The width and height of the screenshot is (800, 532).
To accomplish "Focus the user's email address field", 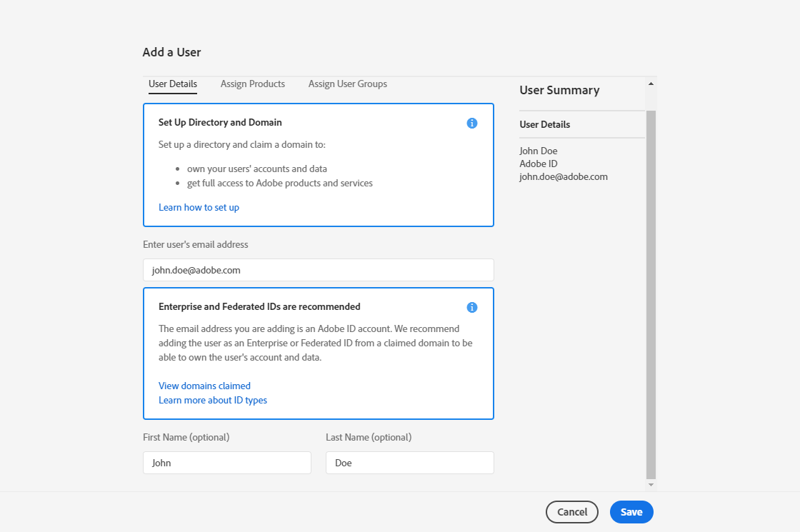I will point(318,270).
